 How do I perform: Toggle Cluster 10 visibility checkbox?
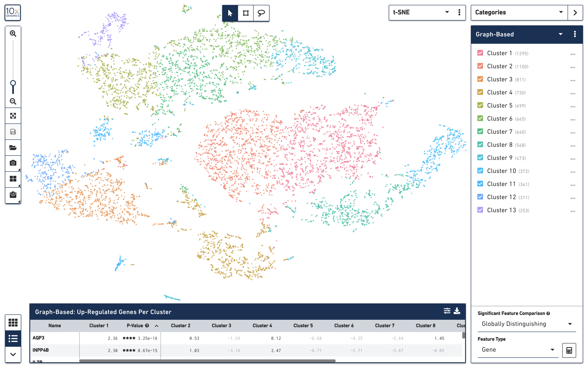point(480,171)
